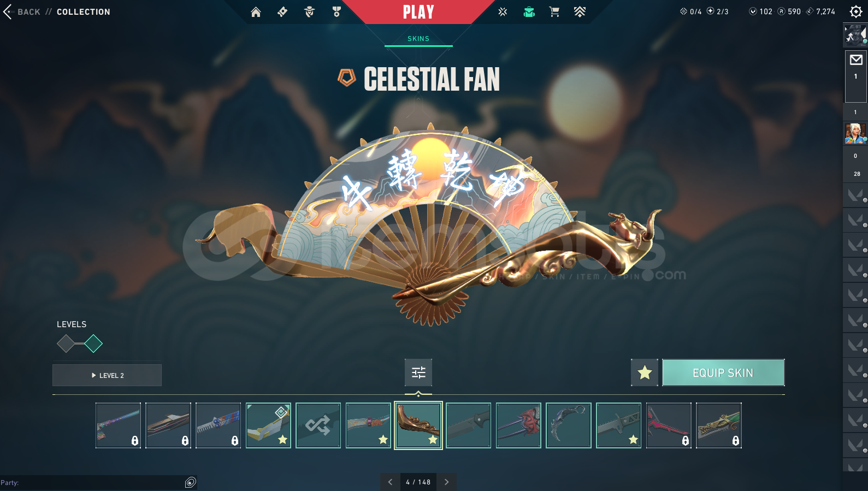Click the Equip Skin button
868x491 pixels.
point(723,372)
